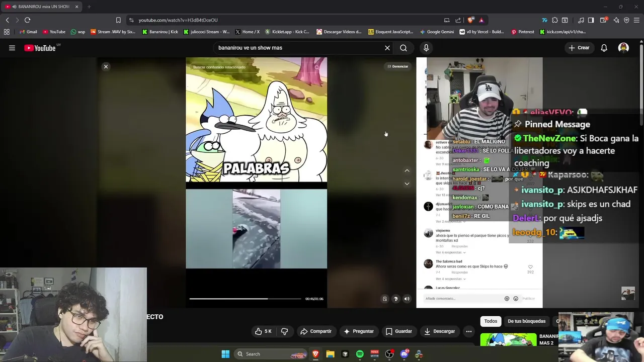This screenshot has height=362, width=644.
Task: Download video with Descargar button
Action: pos(439,331)
